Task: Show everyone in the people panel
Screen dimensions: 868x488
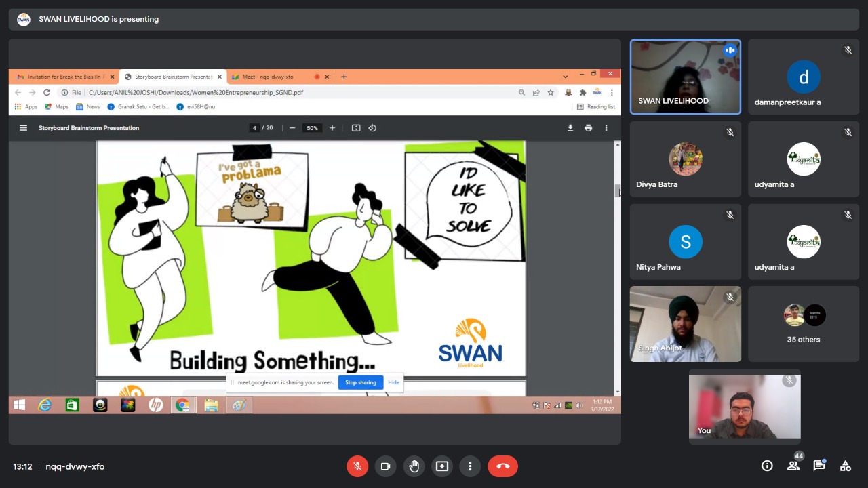Action: pyautogui.click(x=793, y=466)
